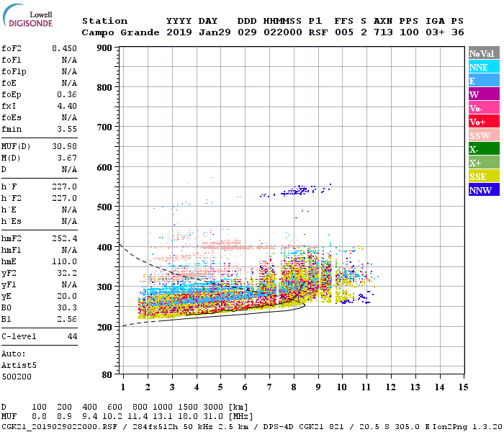Click the fmin value 3.55
This screenshot has height=432, width=504.
coord(67,129)
